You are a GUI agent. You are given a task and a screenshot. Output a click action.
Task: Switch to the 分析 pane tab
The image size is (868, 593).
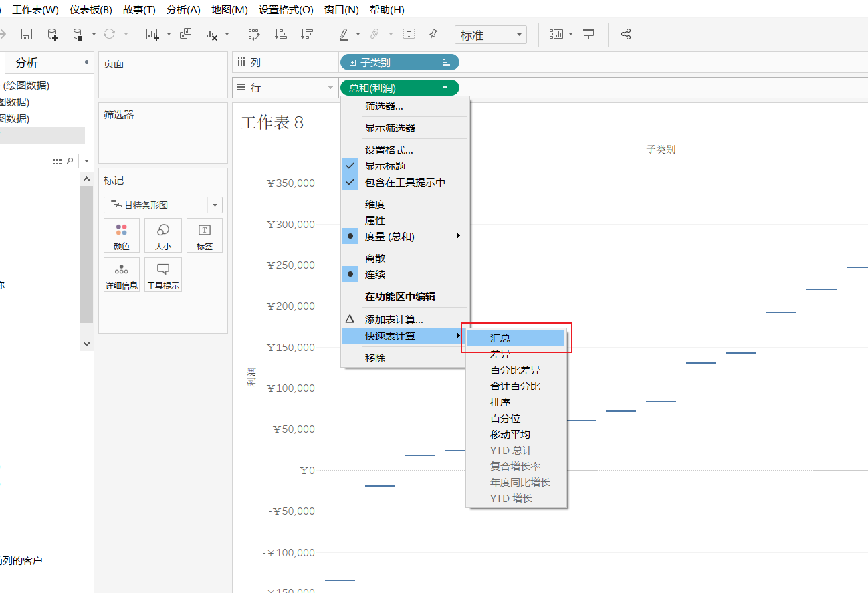click(27, 63)
